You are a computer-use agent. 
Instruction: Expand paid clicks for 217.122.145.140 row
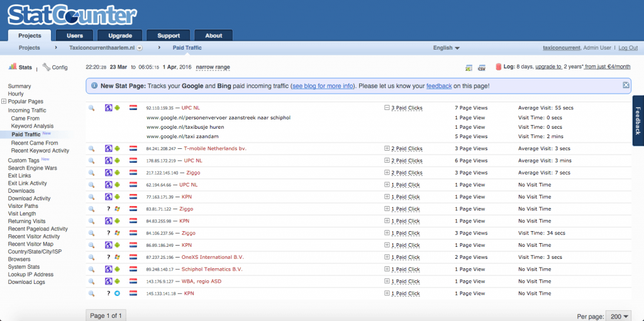click(387, 173)
